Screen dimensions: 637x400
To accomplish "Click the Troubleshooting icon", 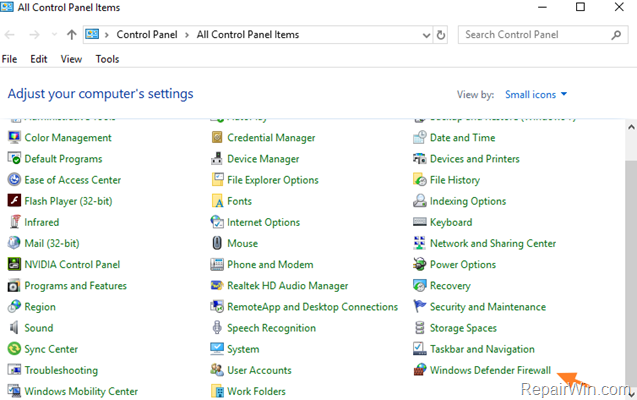I will pos(14,370).
